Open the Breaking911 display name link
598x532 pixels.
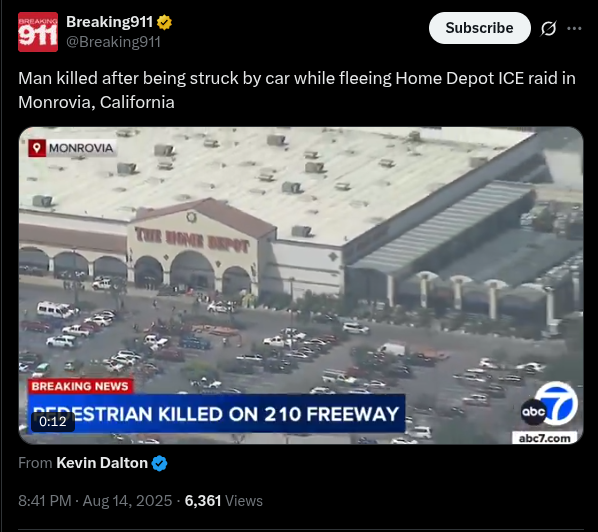pyautogui.click(x=109, y=22)
